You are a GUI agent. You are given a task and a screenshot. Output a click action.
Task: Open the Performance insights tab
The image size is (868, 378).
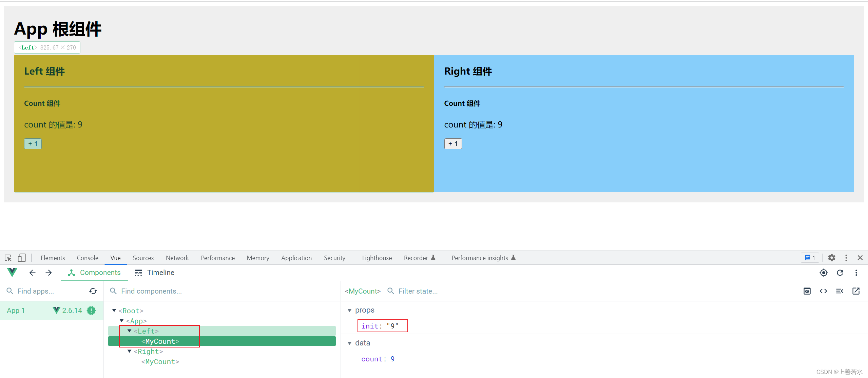click(484, 258)
